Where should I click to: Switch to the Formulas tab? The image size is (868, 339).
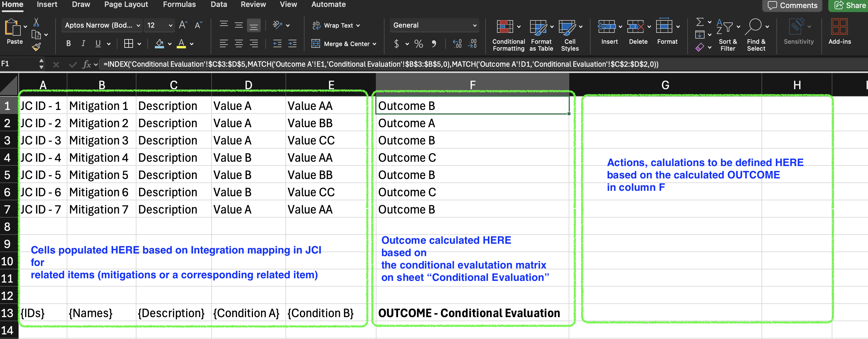tap(179, 5)
